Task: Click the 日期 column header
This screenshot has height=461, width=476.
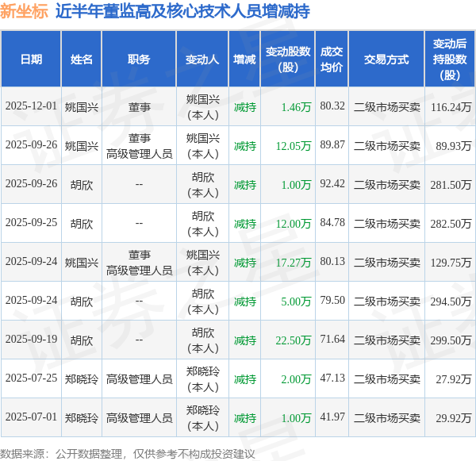Action: (x=31, y=60)
